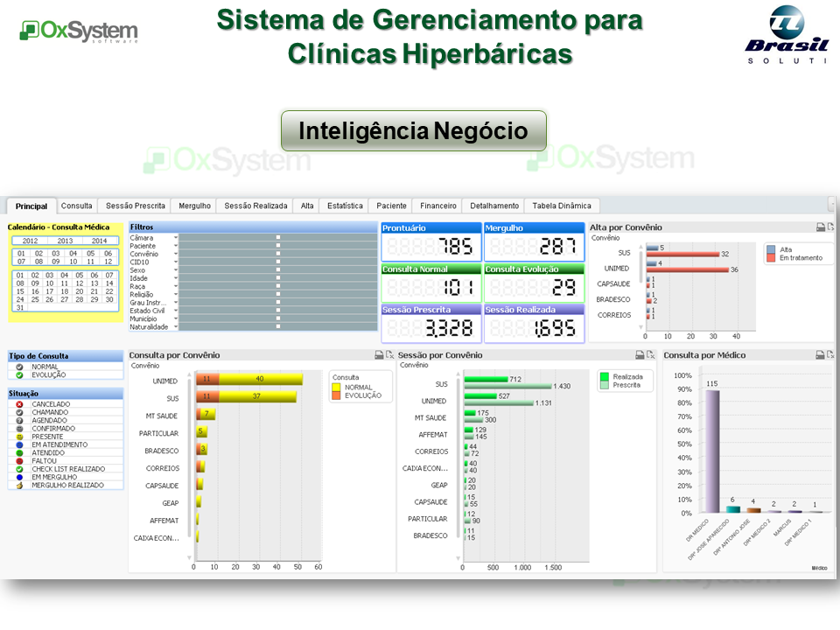The height and width of the screenshot is (630, 840).
Task: Select year 2014 in the calendar
Action: (99, 241)
